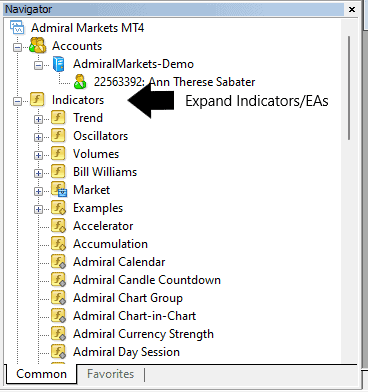Click the Market folder icon
The width and height of the screenshot is (368, 392).
click(x=59, y=190)
